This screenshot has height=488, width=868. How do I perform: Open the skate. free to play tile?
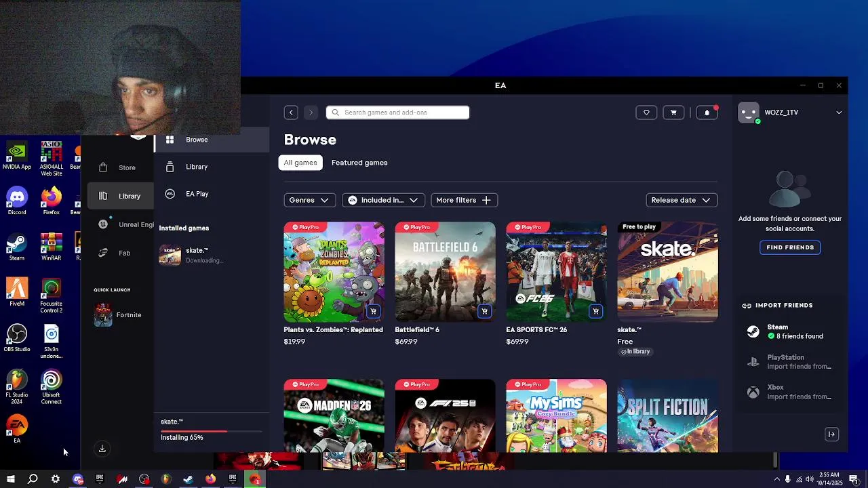click(667, 272)
